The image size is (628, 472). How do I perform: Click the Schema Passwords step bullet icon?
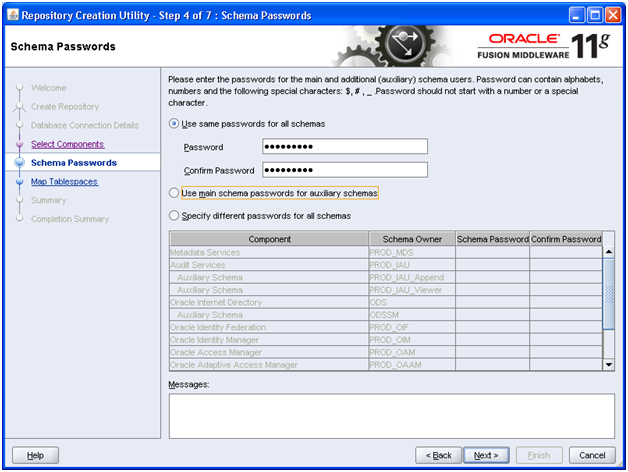[x=19, y=162]
